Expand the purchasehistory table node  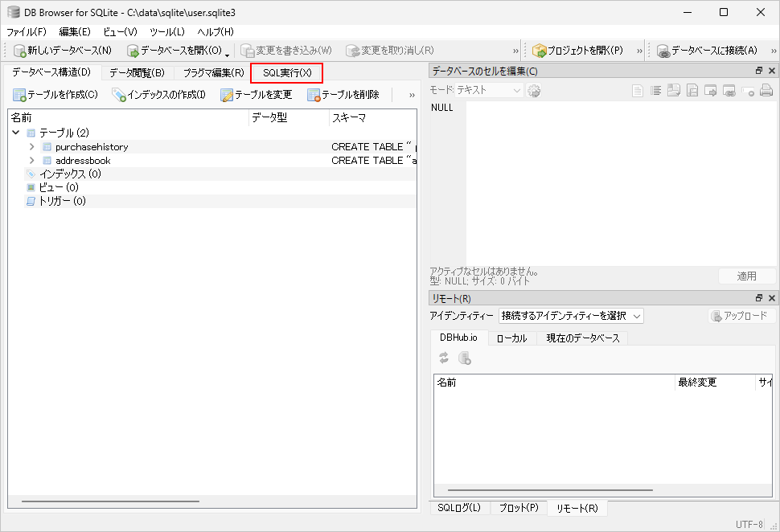pos(31,147)
